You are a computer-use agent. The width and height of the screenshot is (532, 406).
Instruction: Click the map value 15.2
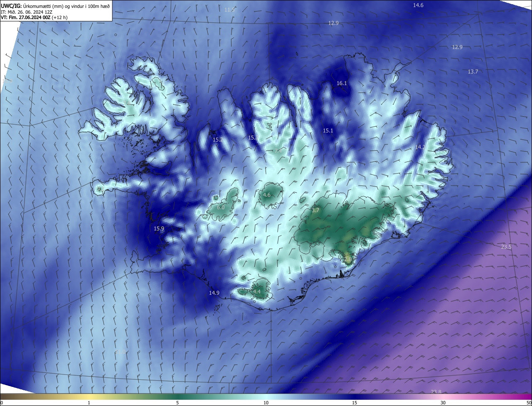[x=217, y=140]
